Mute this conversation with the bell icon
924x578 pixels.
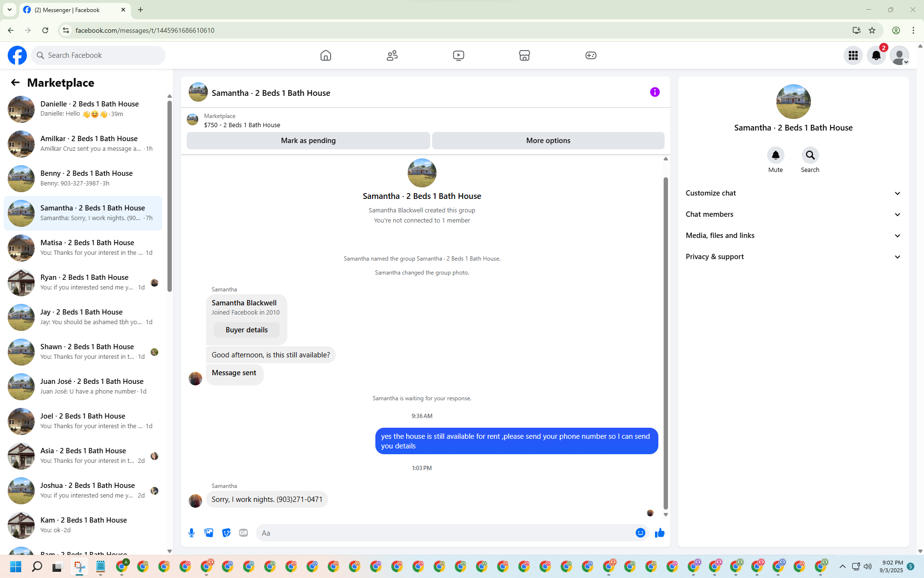(776, 155)
